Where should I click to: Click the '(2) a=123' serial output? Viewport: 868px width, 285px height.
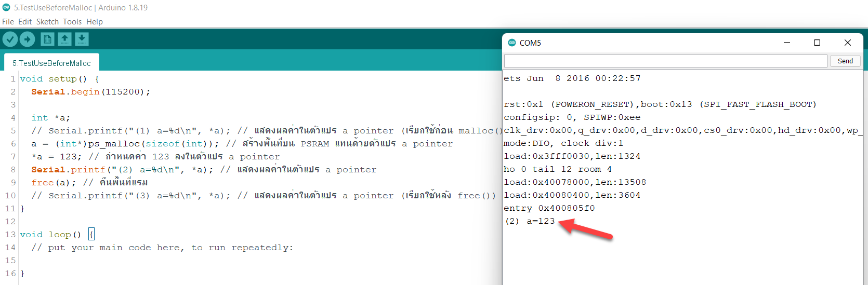(530, 221)
